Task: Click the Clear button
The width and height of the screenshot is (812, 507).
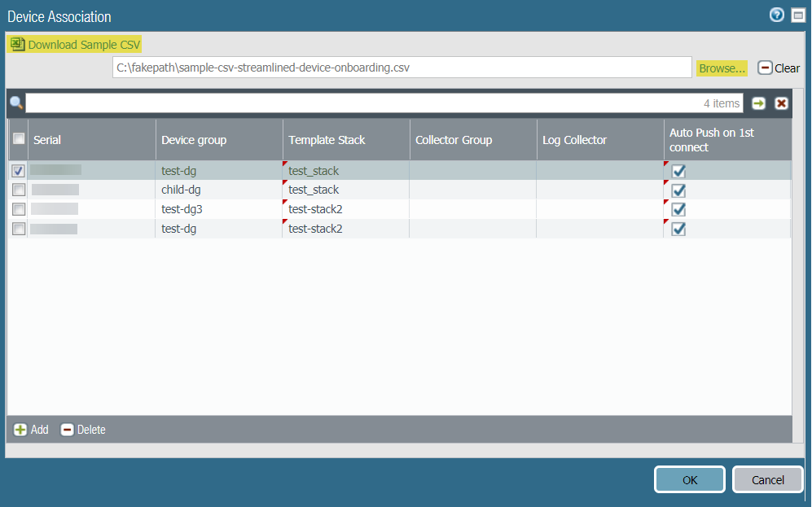Action: point(779,68)
